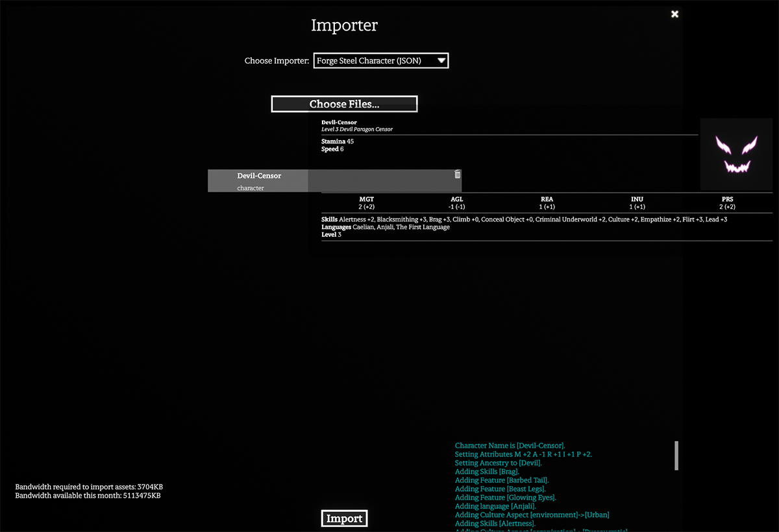779x532 pixels.
Task: Click the 'Adding Skills [Alertness]' log line
Action: point(495,524)
